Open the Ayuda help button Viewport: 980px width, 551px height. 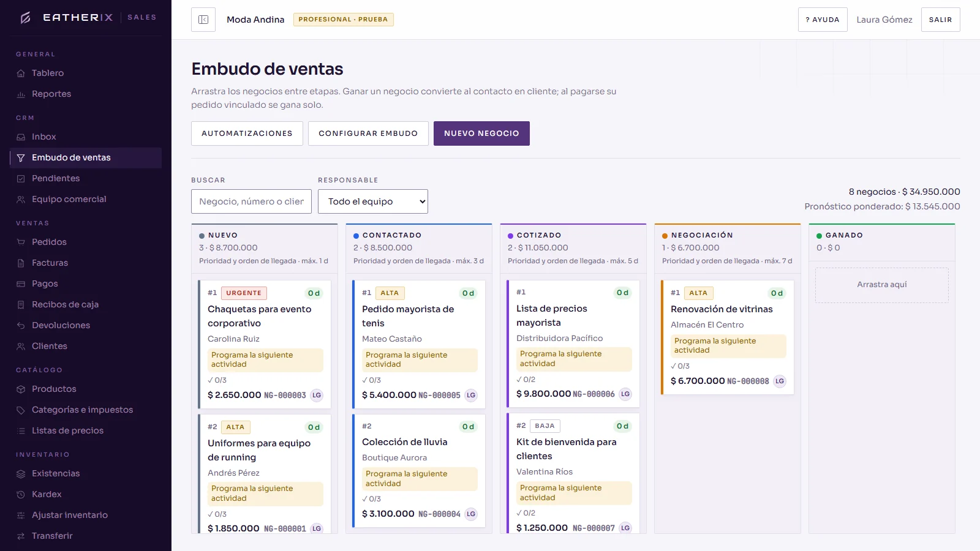[x=823, y=20]
